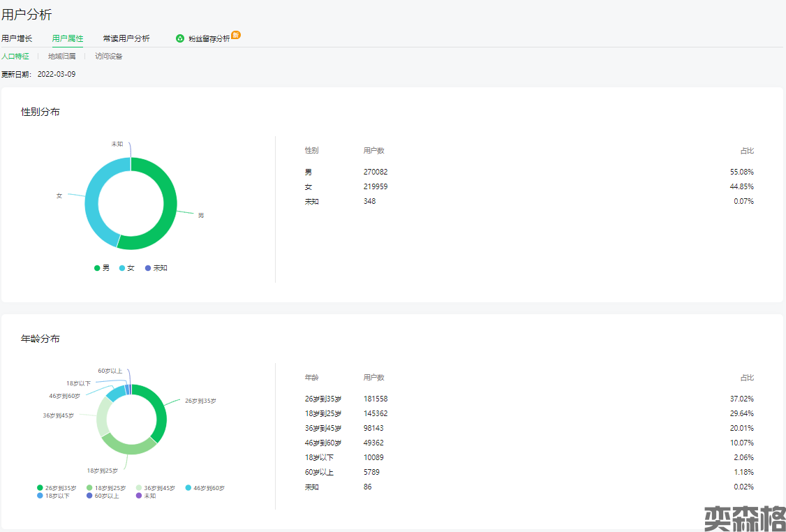Image resolution: width=786 pixels, height=532 pixels.
Task: Click the 占比 header in the age table
Action: point(746,378)
